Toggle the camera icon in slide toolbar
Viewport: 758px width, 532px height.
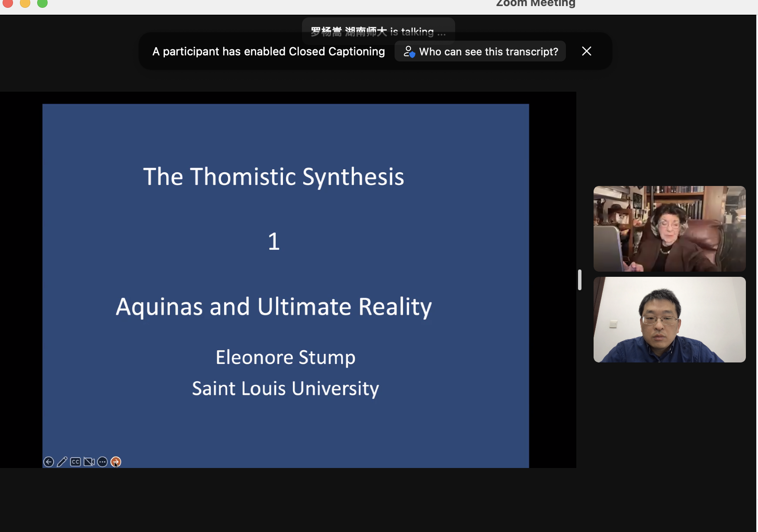tap(89, 462)
